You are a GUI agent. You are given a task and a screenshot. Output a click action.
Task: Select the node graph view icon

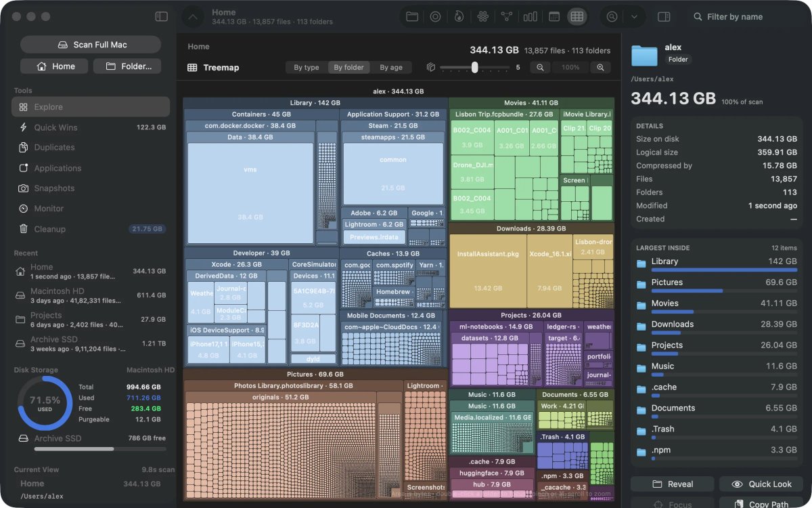(x=506, y=16)
